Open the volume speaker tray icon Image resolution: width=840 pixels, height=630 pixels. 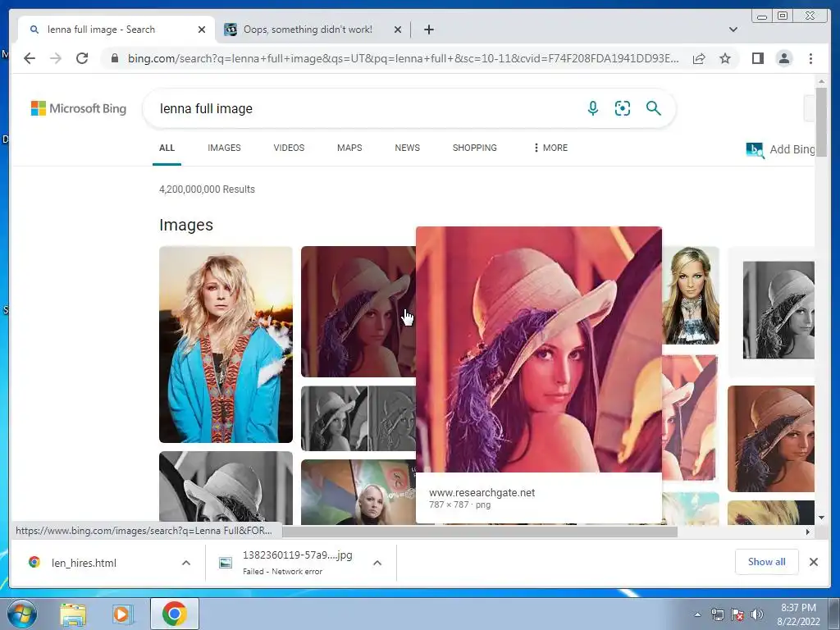pos(756,614)
